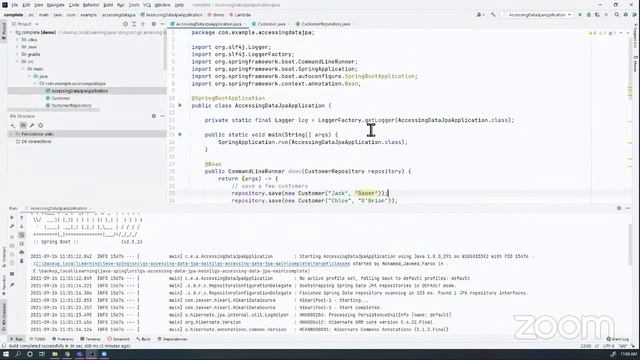This screenshot has width=640, height=360.
Task: Open the Dependencies tool window tab
Action: (172, 339)
